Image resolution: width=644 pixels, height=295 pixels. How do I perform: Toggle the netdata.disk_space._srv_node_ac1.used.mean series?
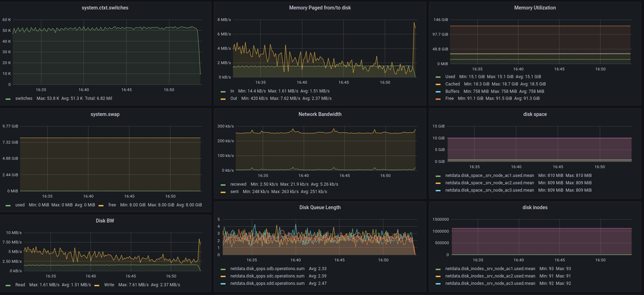(x=489, y=176)
